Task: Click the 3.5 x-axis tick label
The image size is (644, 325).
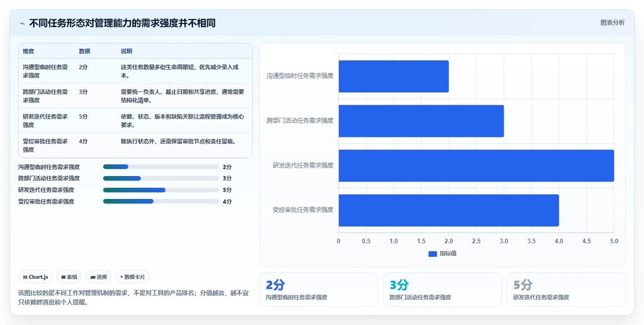Action: point(531,241)
